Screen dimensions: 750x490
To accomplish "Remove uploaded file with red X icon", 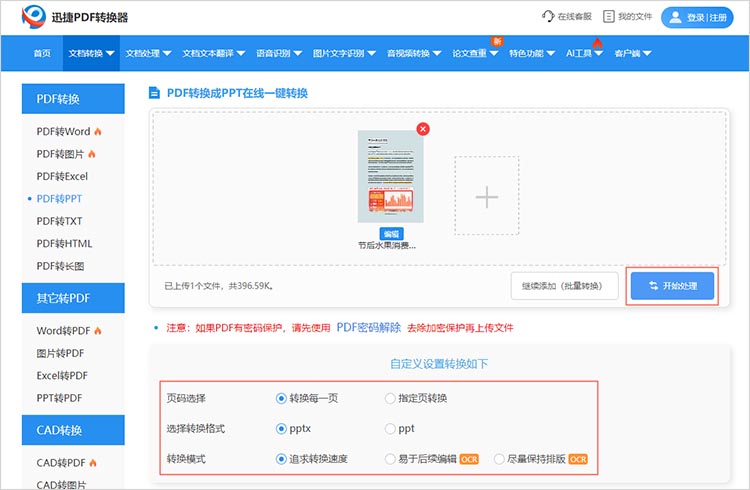I will click(x=423, y=129).
